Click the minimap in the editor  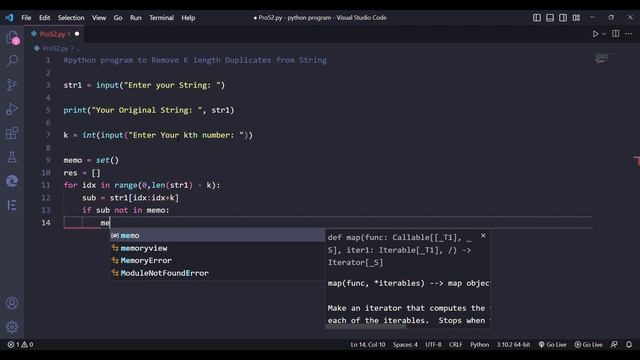(x=601, y=59)
